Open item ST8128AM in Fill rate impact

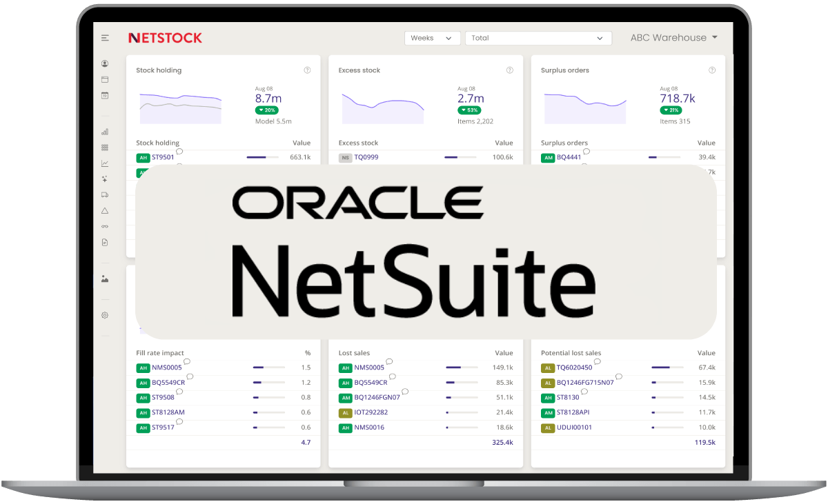(168, 412)
